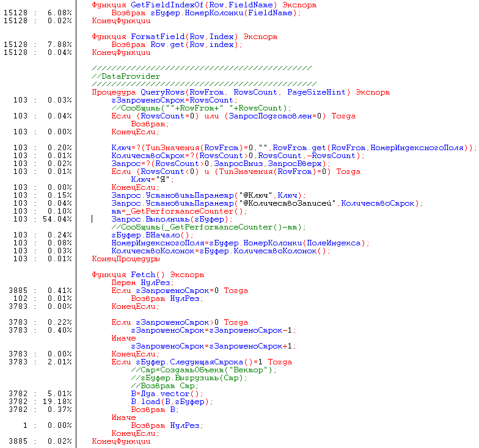Click the Ключ="Я" assignment line

click(x=153, y=179)
